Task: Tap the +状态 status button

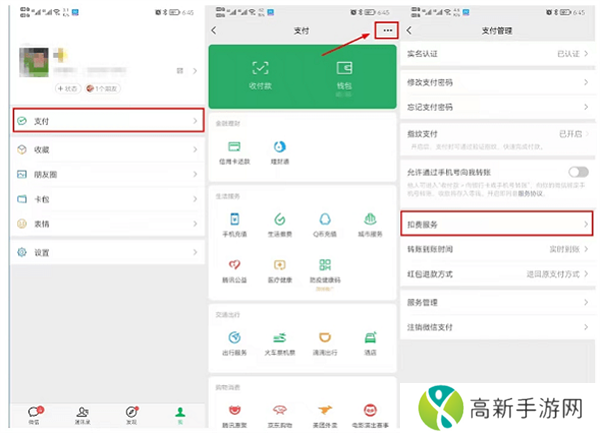Action: click(68, 89)
